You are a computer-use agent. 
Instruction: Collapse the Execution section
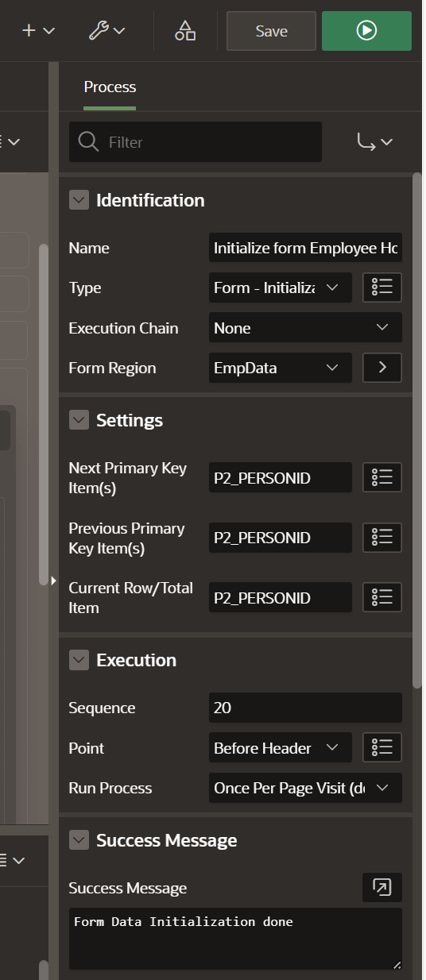[79, 660]
